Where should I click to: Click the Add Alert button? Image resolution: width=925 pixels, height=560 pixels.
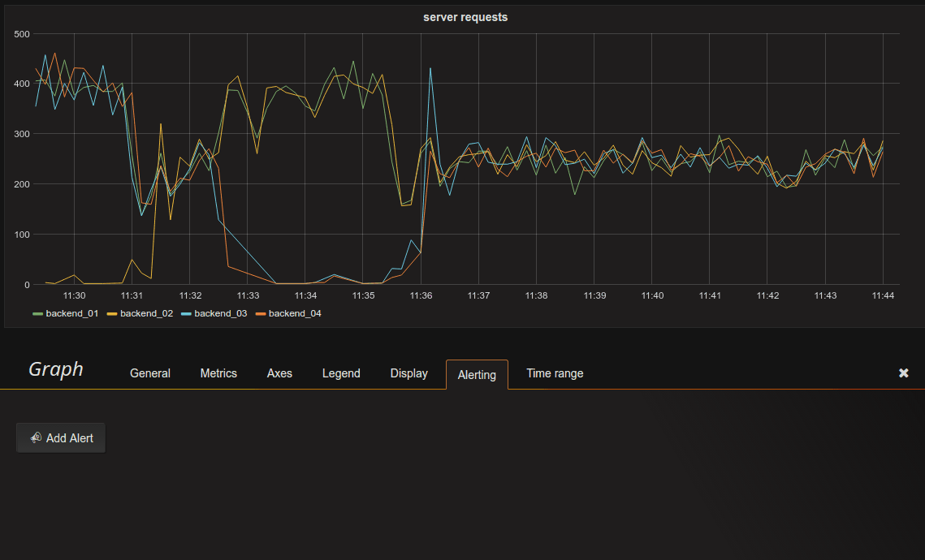pyautogui.click(x=61, y=438)
